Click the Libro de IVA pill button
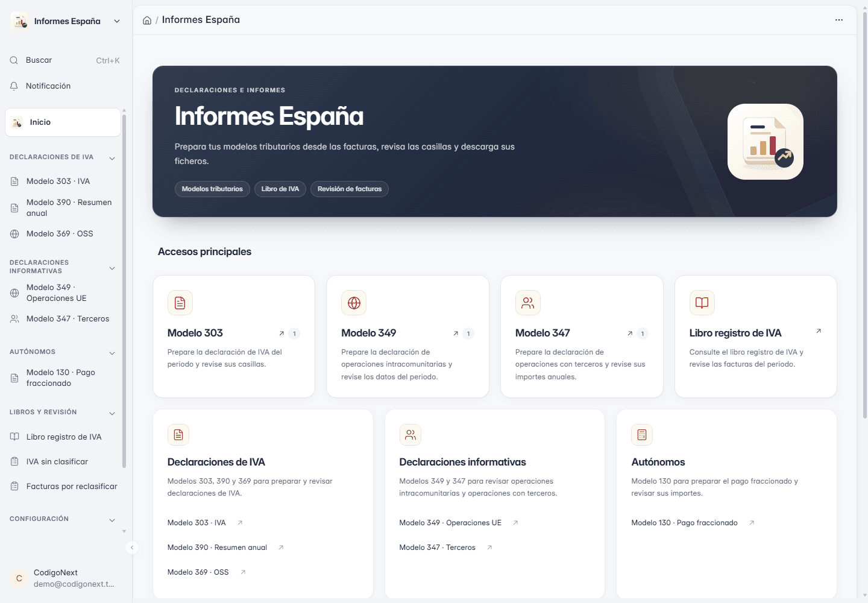The width and height of the screenshot is (868, 603). [x=280, y=189]
